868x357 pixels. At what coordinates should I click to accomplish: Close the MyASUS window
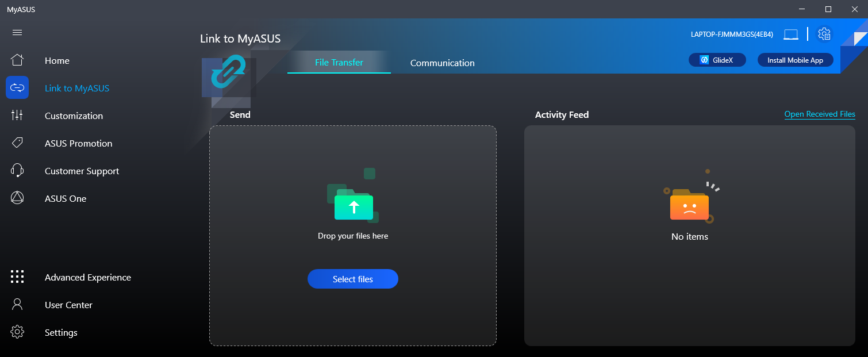(855, 9)
